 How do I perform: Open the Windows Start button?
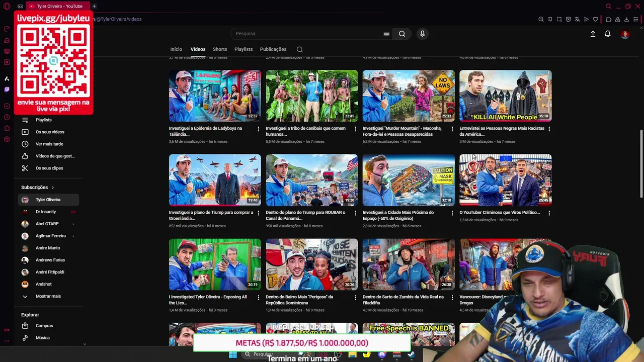tap(233, 355)
